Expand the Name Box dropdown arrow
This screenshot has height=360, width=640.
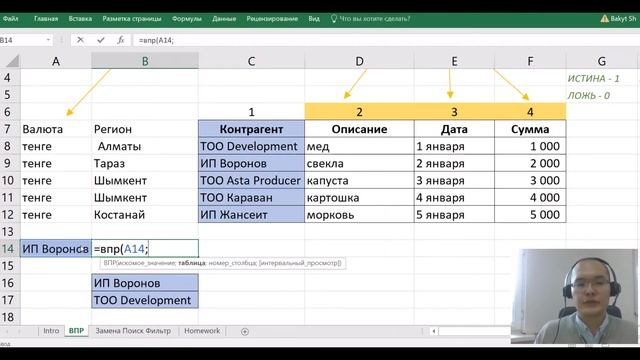(x=48, y=40)
